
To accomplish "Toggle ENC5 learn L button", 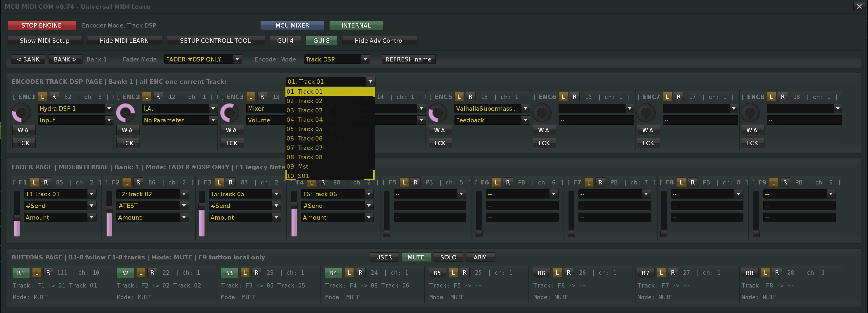I will 459,97.
